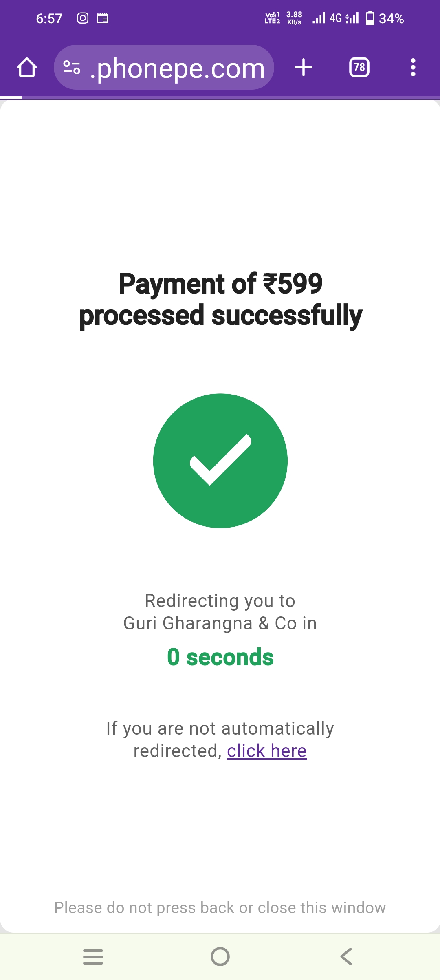Image resolution: width=440 pixels, height=980 pixels.
Task: Open a new tab with plus icon
Action: (x=304, y=67)
